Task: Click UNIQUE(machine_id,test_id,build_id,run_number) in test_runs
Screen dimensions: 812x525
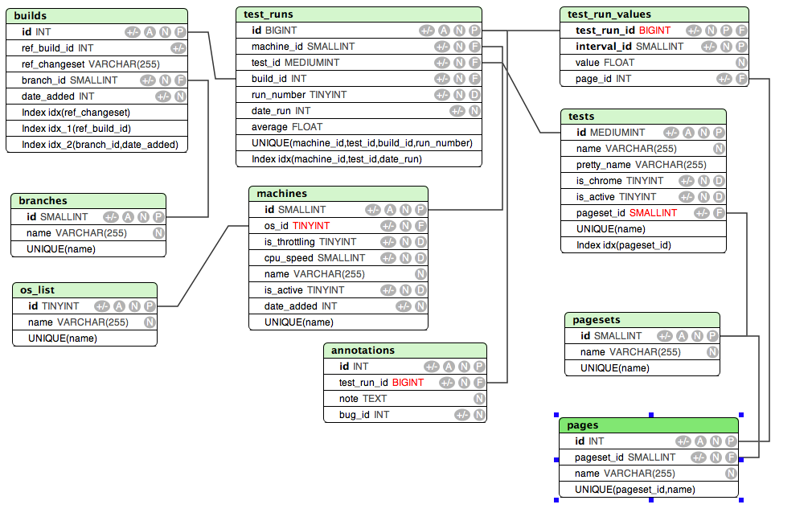Action: 359,143
